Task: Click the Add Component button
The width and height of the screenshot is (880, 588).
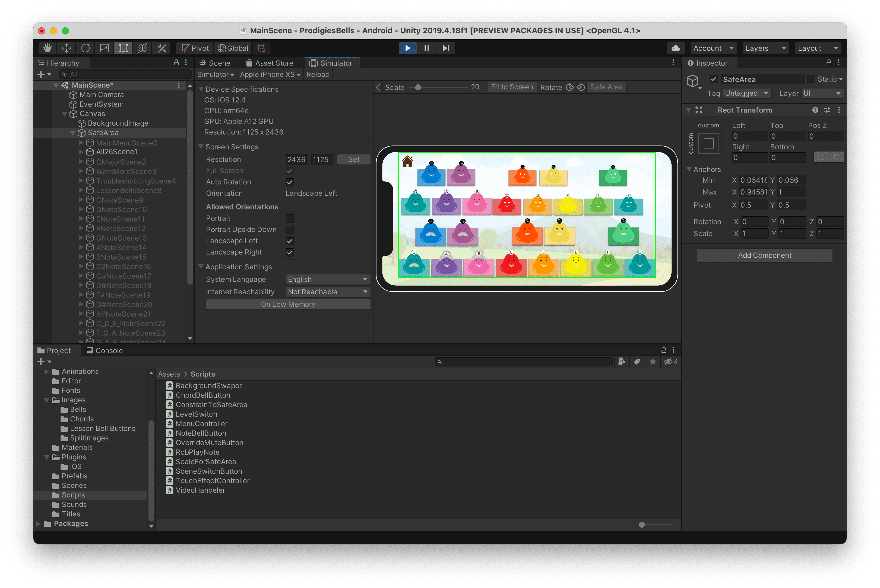Action: (764, 255)
